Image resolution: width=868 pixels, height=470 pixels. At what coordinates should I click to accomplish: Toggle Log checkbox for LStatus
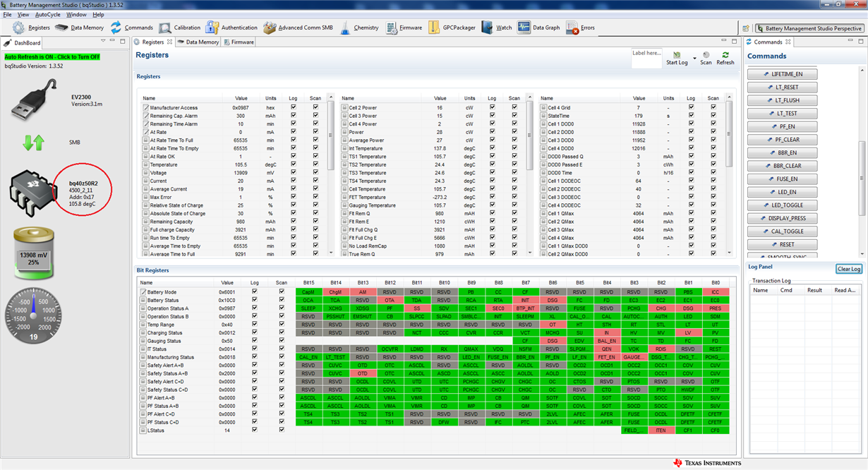point(254,430)
